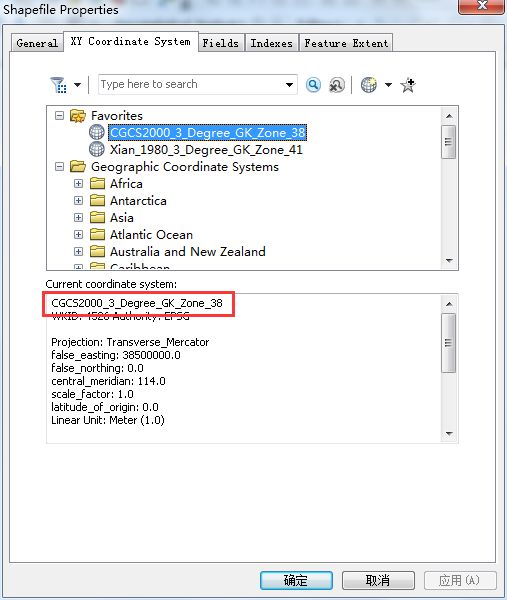Click the Clear Search icon

[x=337, y=85]
